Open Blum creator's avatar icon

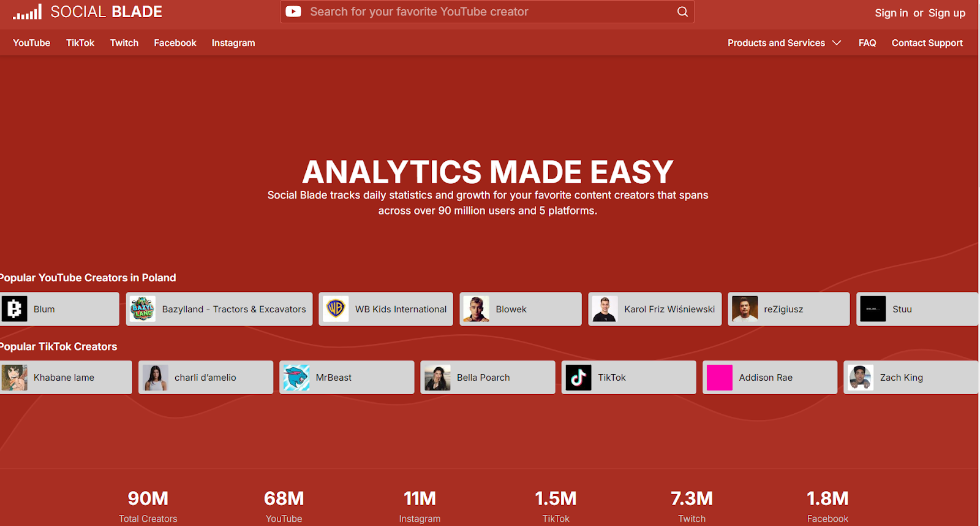pyautogui.click(x=15, y=309)
